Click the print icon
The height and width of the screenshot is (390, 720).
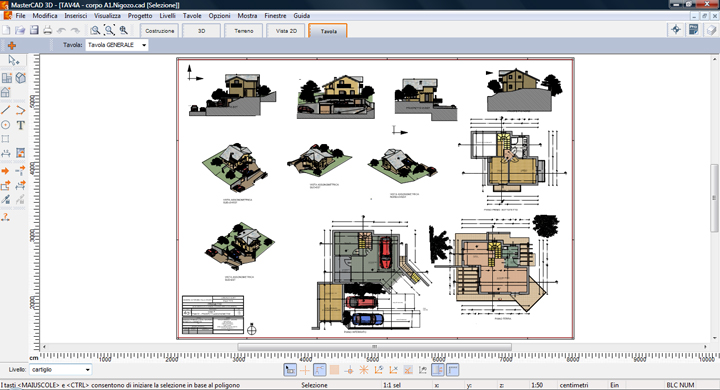(x=47, y=30)
